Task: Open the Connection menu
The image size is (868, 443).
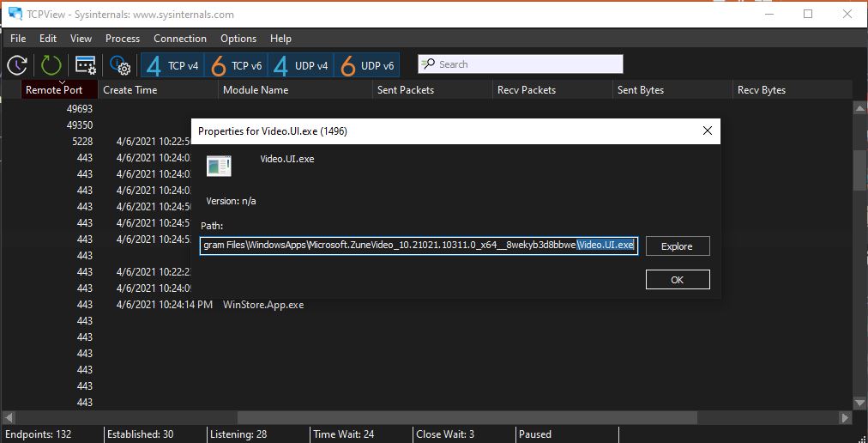Action: 180,39
